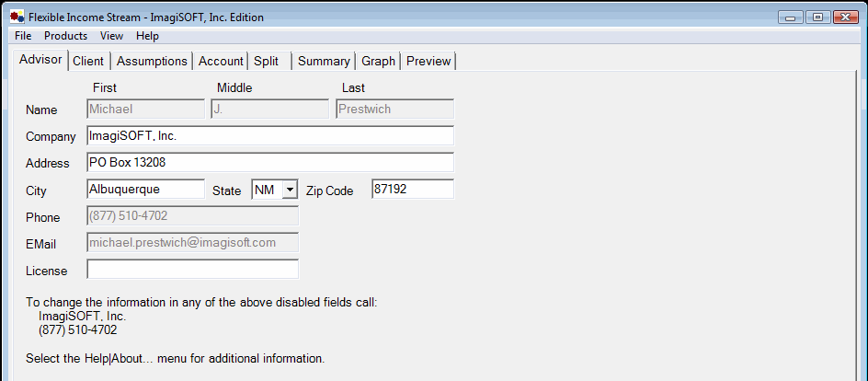Image resolution: width=868 pixels, height=381 pixels.
Task: Click the 'Phone' label
Action: pyautogui.click(x=42, y=217)
